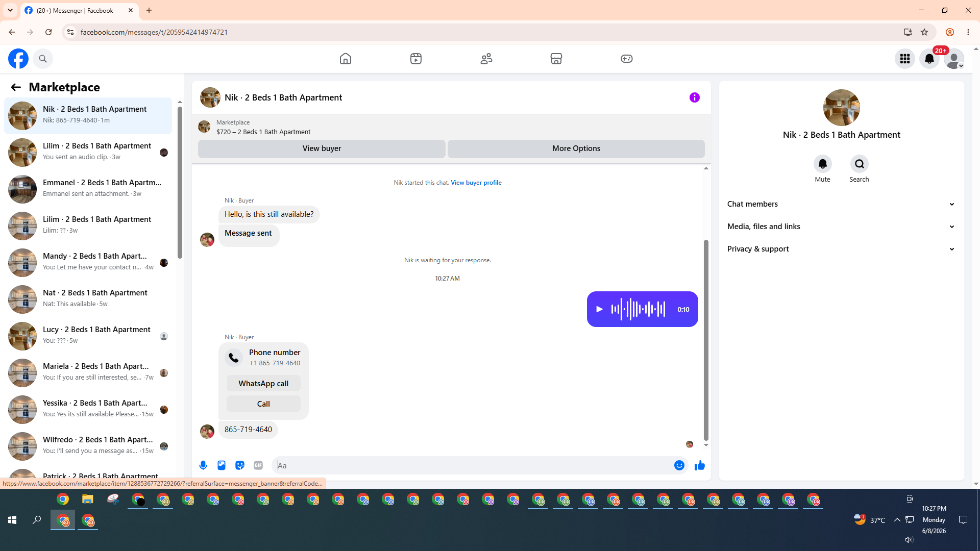Select the Messenger browser tab
This screenshot has width=980, height=551.
click(x=80, y=10)
